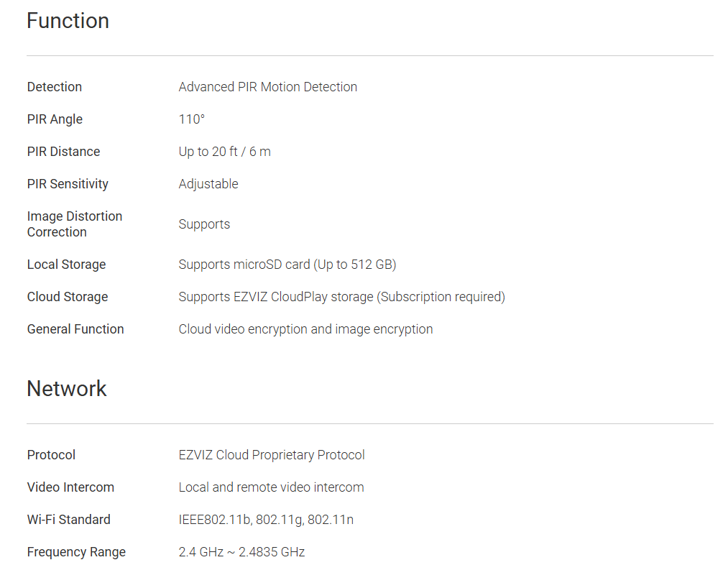728x565 pixels.
Task: Click the 110° angle value
Action: tap(192, 119)
